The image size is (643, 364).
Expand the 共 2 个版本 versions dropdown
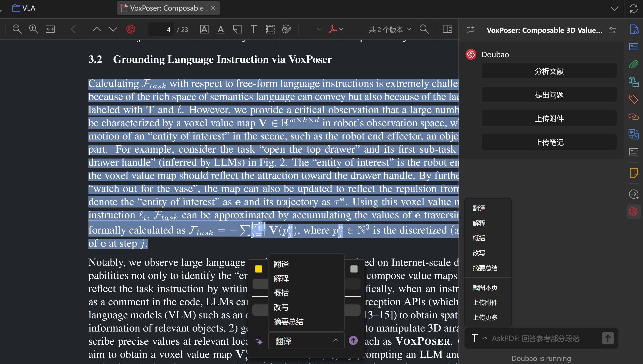point(390,29)
